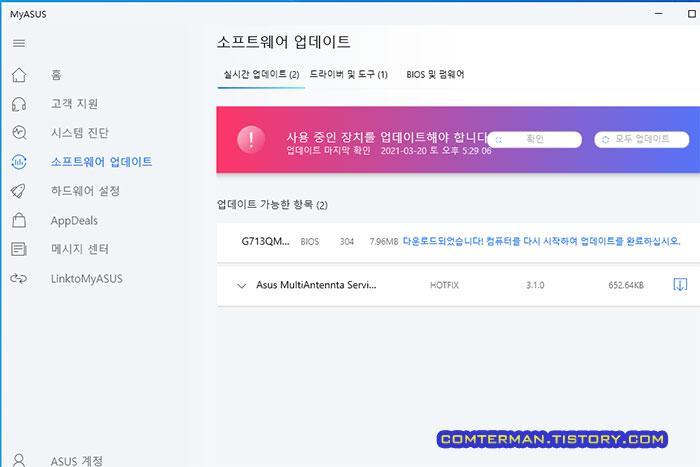
Task: Click the blue restart-to-complete-update message
Action: coord(542,241)
